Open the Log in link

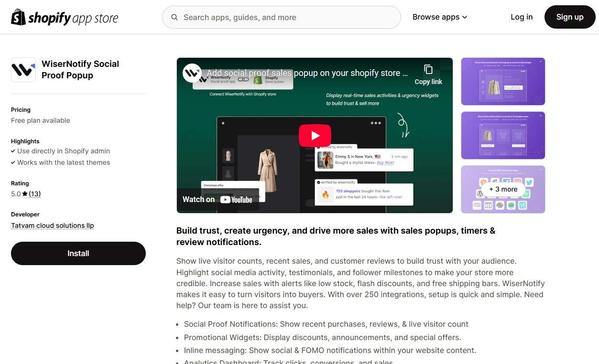coord(522,17)
